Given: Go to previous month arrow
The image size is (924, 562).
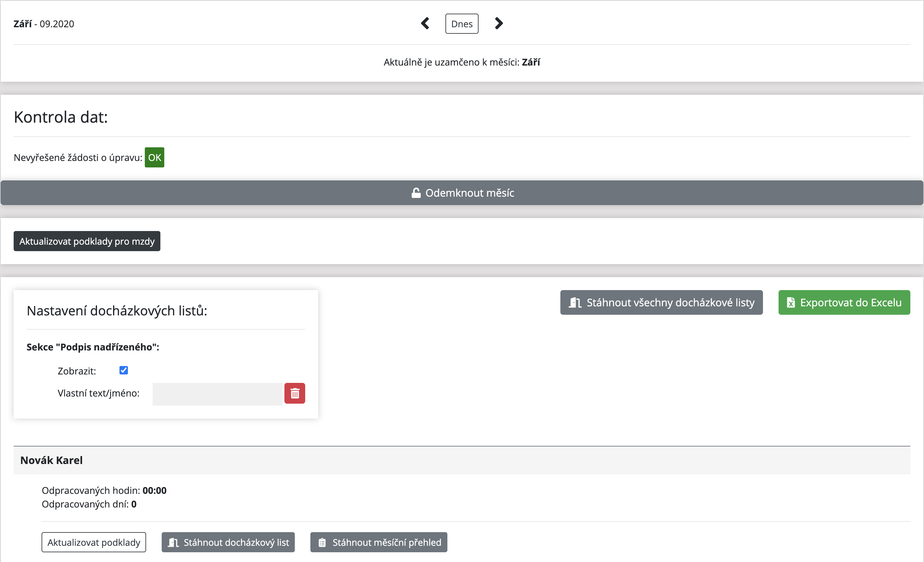Looking at the screenshot, I should pos(425,24).
